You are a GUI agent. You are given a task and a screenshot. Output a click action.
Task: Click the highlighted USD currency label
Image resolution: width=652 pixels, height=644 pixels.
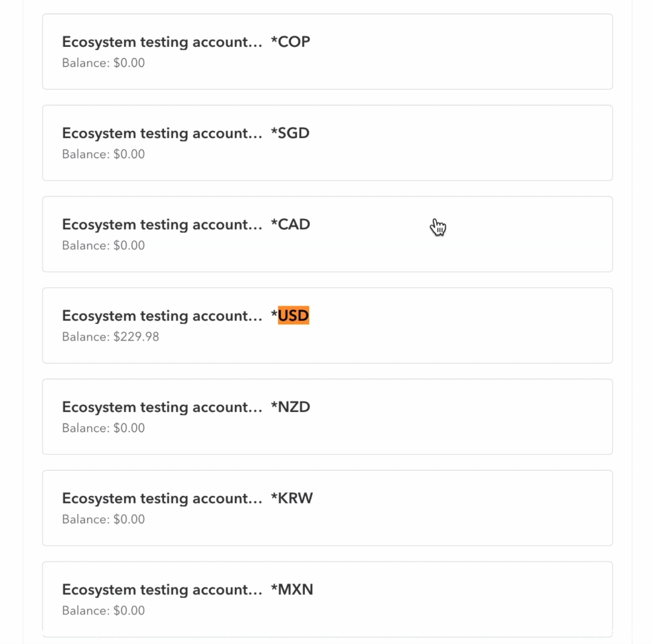293,316
